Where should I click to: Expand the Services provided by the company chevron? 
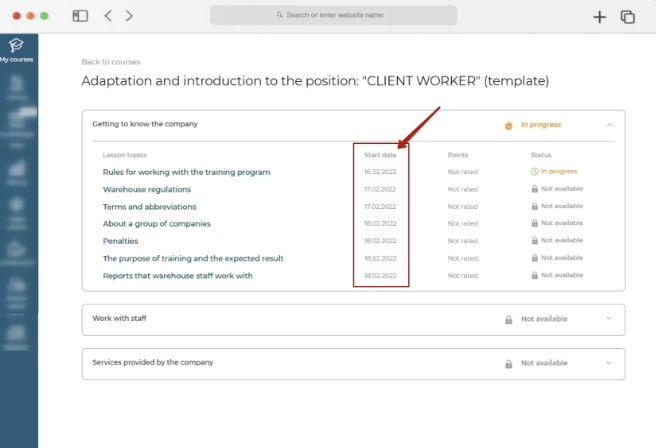pos(609,363)
